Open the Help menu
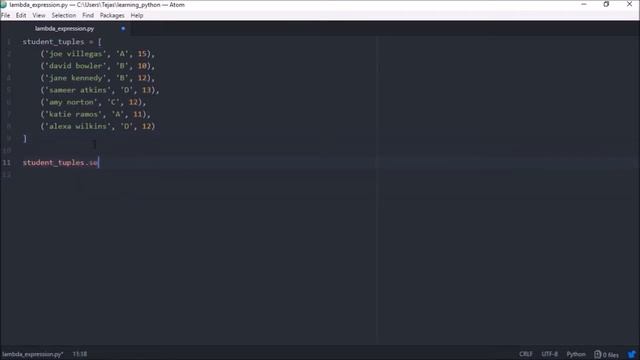Viewport: 640px width, 360px height. click(137, 16)
